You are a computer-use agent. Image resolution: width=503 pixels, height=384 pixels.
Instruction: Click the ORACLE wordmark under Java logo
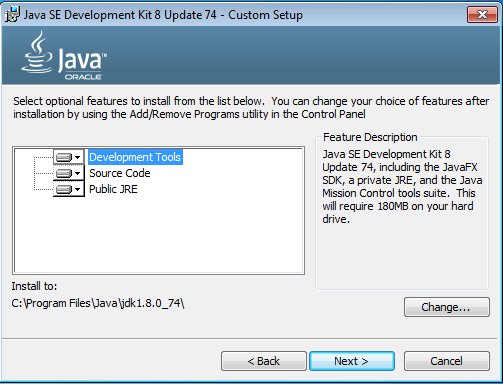[83, 77]
